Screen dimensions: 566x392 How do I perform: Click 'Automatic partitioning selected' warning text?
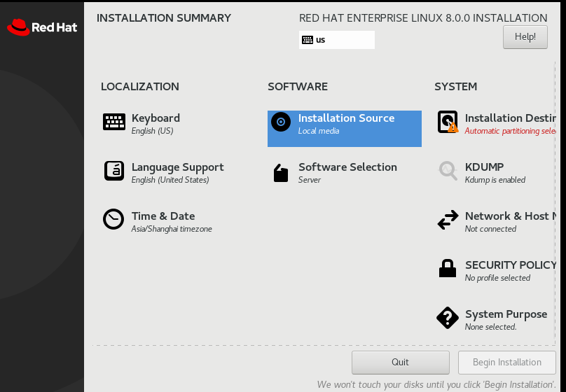pyautogui.click(x=510, y=131)
